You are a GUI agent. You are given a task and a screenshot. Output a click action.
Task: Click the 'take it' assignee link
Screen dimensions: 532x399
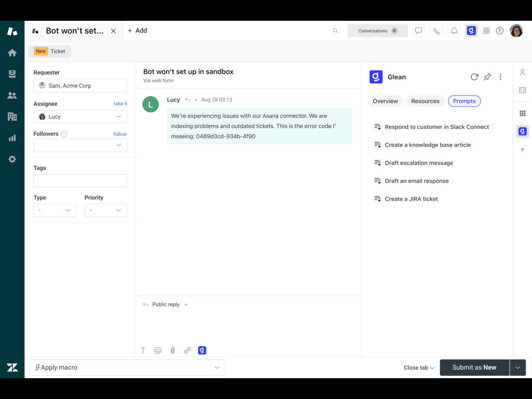pos(120,104)
